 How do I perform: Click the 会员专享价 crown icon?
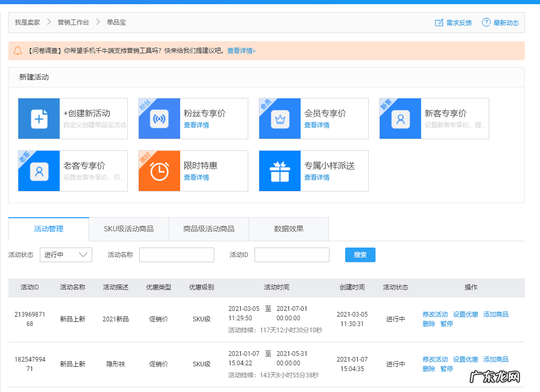pos(280,118)
